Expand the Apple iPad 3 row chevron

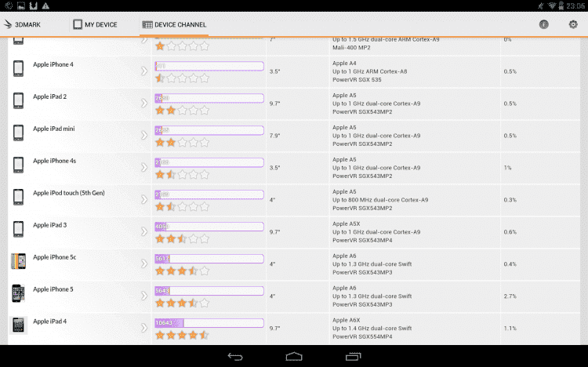tap(144, 231)
